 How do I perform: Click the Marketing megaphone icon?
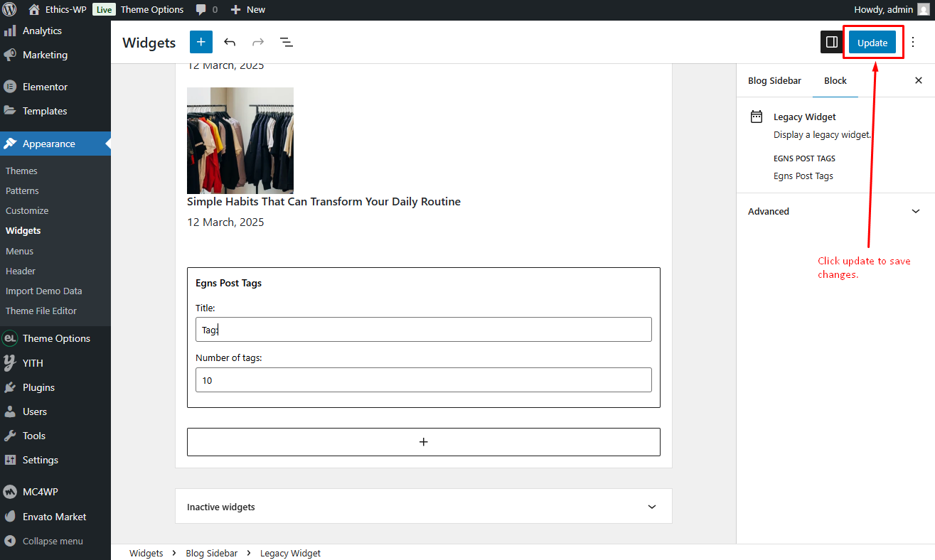(x=10, y=55)
